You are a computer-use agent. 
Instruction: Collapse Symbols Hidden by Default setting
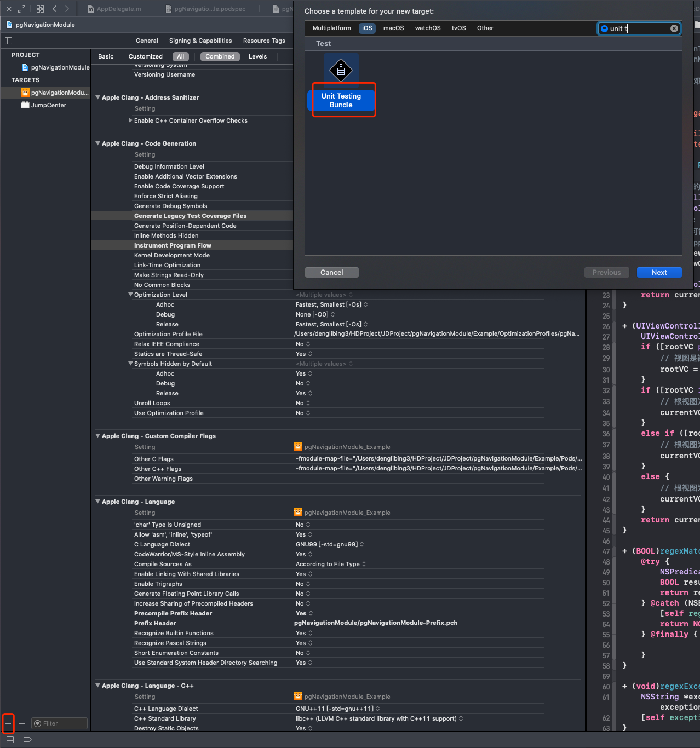click(130, 364)
